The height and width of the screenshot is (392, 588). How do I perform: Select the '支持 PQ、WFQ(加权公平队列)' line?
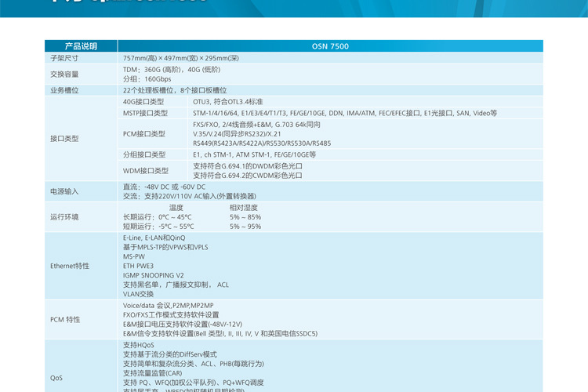pyautogui.click(x=194, y=383)
